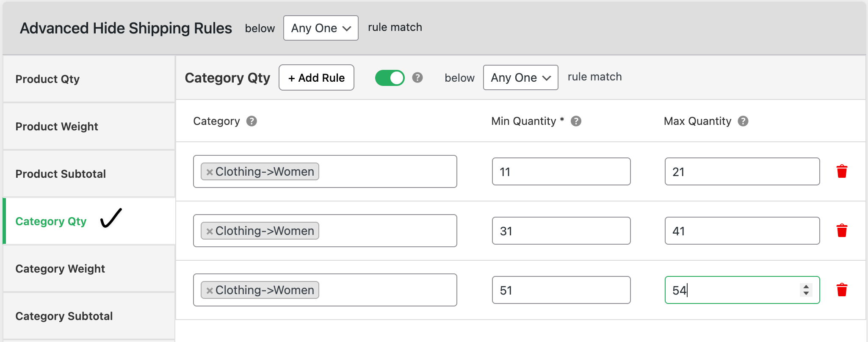Show help tooltip for Max Quantity
The width and height of the screenshot is (868, 342).
[x=743, y=121]
